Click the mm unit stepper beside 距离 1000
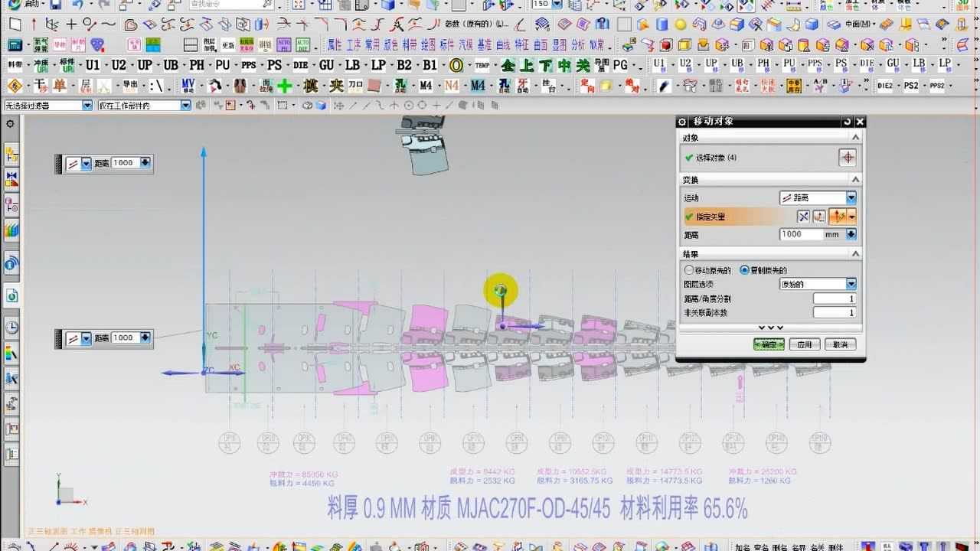 coord(851,233)
